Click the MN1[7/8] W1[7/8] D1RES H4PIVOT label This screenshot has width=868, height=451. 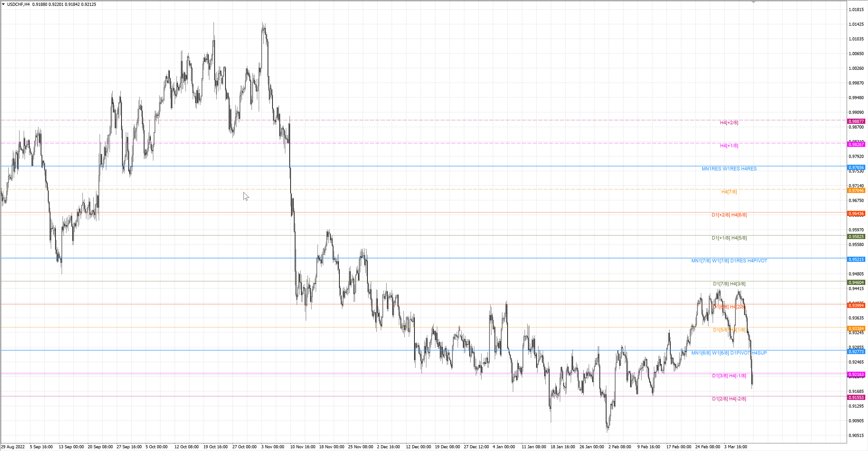[729, 261]
